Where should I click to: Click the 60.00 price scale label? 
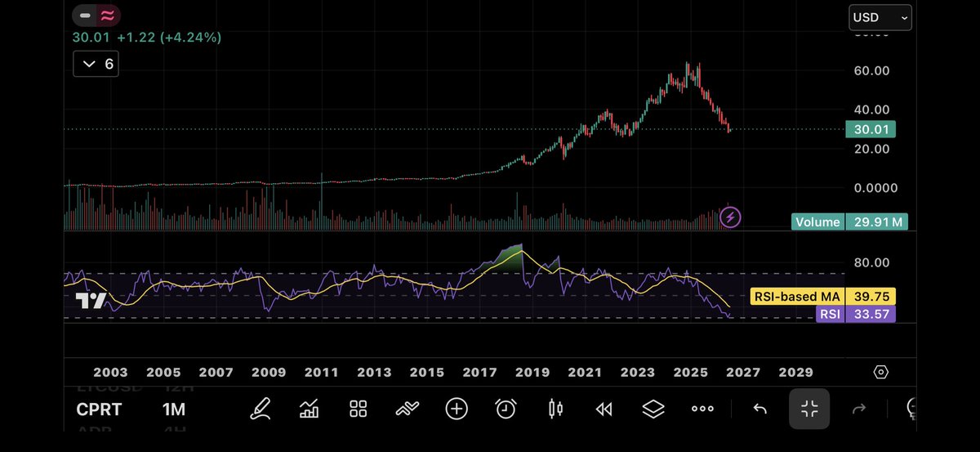871,70
